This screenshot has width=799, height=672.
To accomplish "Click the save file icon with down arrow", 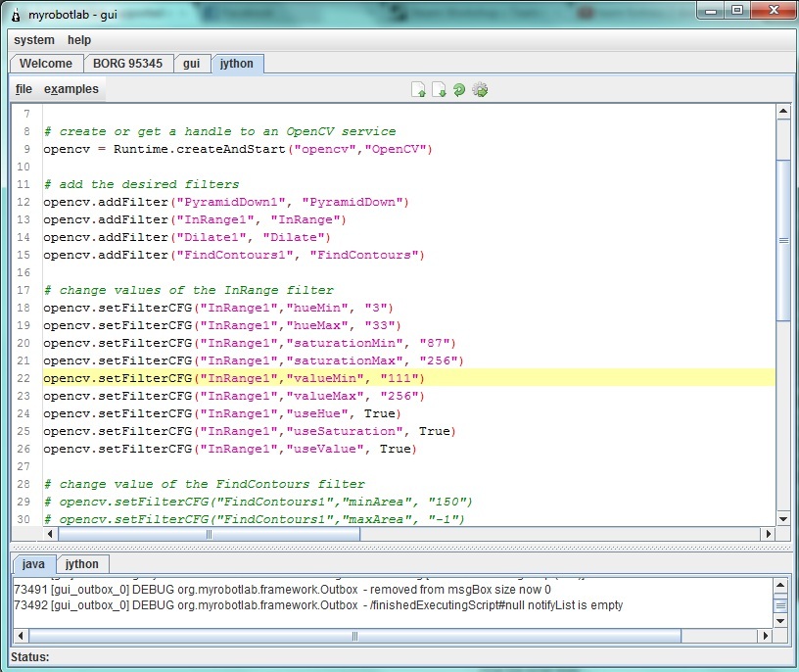I will 439,90.
